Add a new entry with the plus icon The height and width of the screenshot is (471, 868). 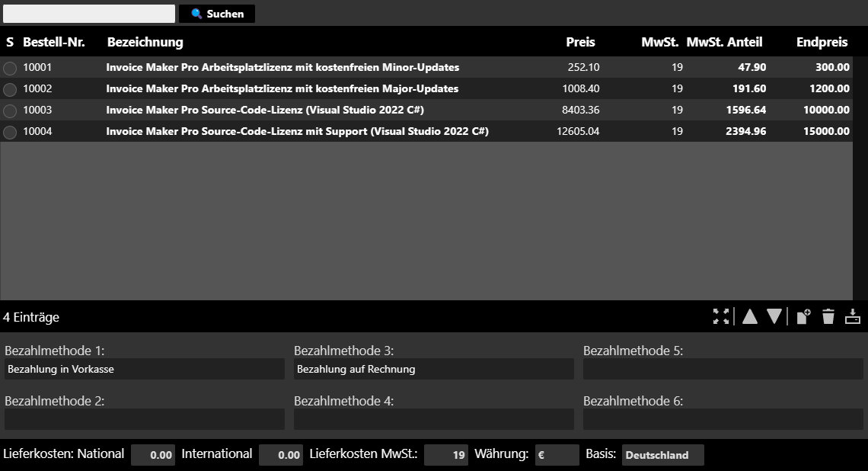803,317
